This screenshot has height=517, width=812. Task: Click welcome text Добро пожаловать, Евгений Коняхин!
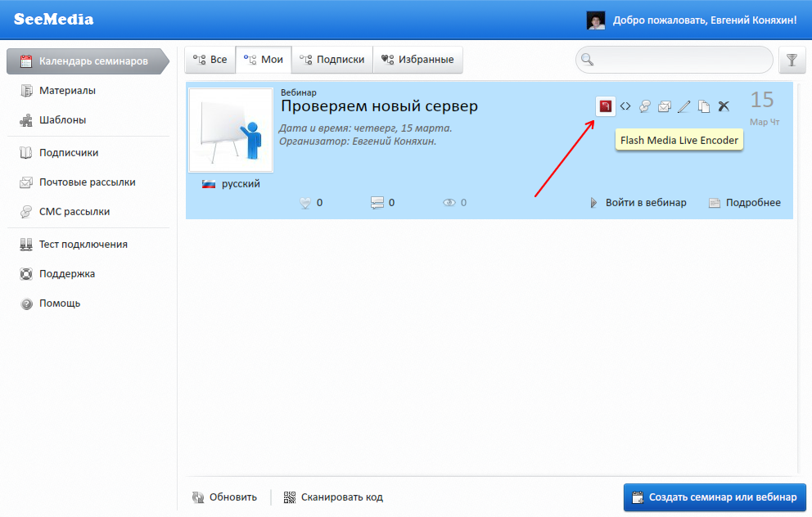705,20
